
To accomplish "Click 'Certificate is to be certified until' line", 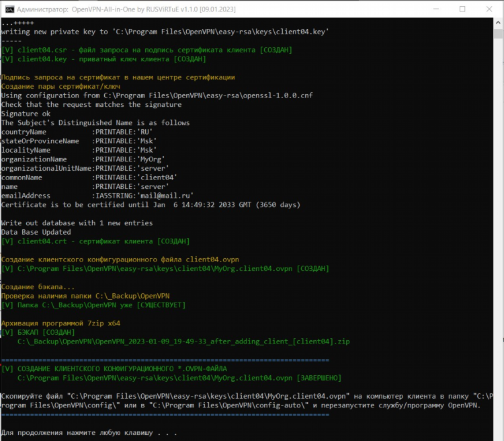I will 151,205.
